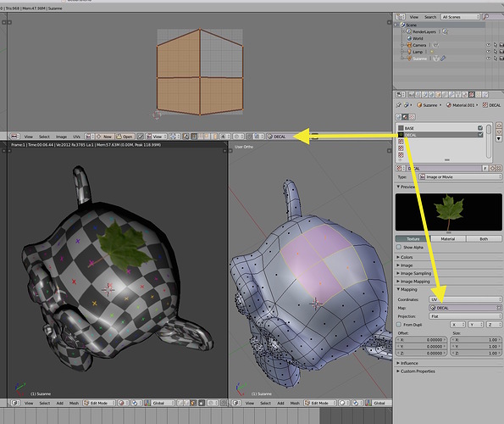Move texture slot up arrow
Viewport: 504px width, 424px height.
point(499,125)
